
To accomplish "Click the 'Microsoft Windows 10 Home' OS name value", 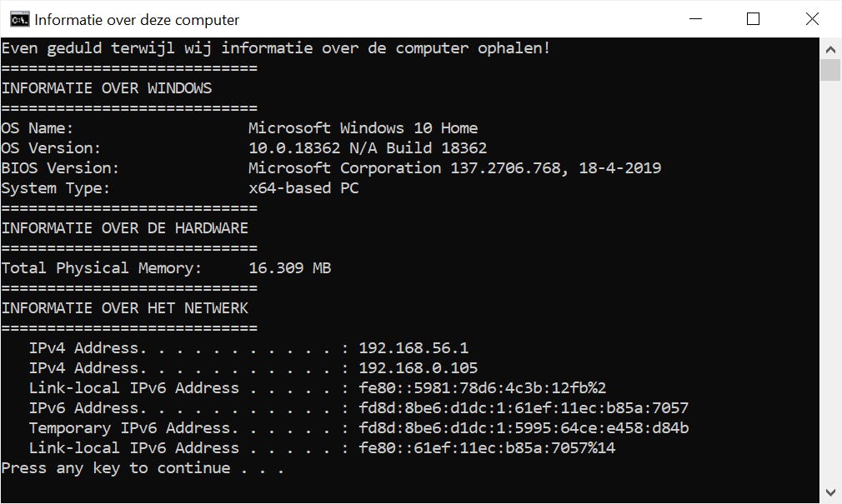I will coord(363,128).
